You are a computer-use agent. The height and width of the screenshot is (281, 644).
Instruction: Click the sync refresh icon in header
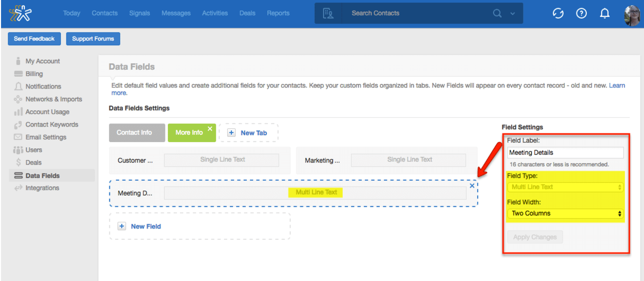558,14
